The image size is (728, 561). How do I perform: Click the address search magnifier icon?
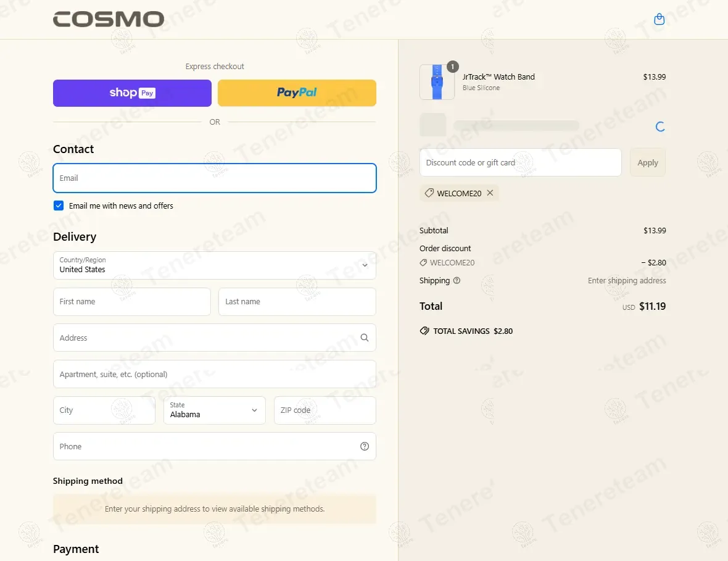[x=365, y=338]
